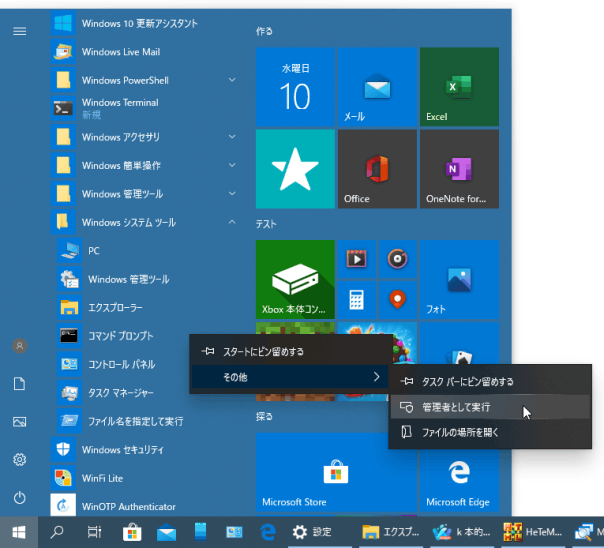Image resolution: width=604 pixels, height=548 pixels.
Task: Expand the Windows 管理ツール folder
Action: click(x=232, y=194)
